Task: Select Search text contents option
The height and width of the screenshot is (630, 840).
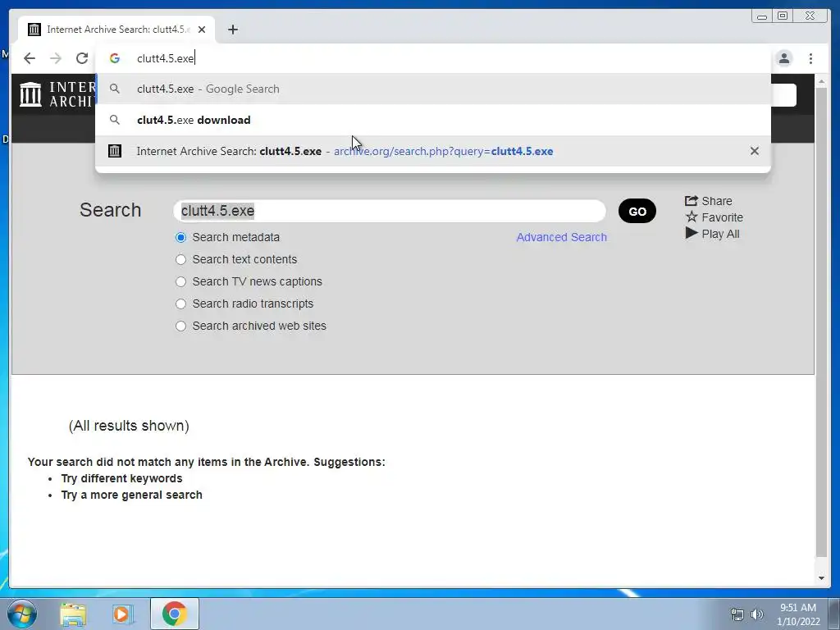Action: click(x=181, y=259)
